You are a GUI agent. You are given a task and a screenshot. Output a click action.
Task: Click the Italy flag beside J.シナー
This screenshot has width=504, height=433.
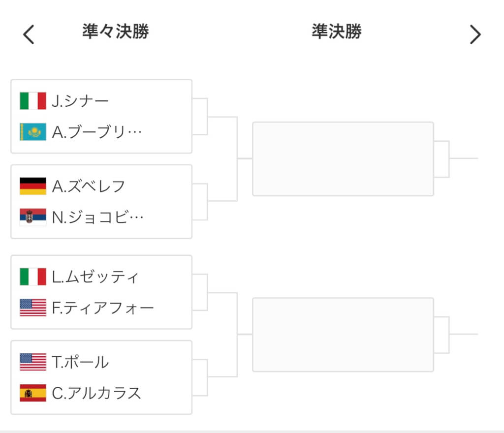(33, 101)
